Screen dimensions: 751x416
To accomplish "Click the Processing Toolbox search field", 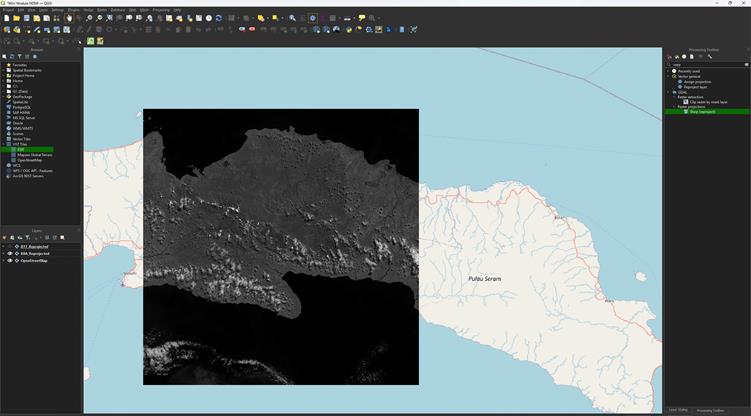I will 708,64.
